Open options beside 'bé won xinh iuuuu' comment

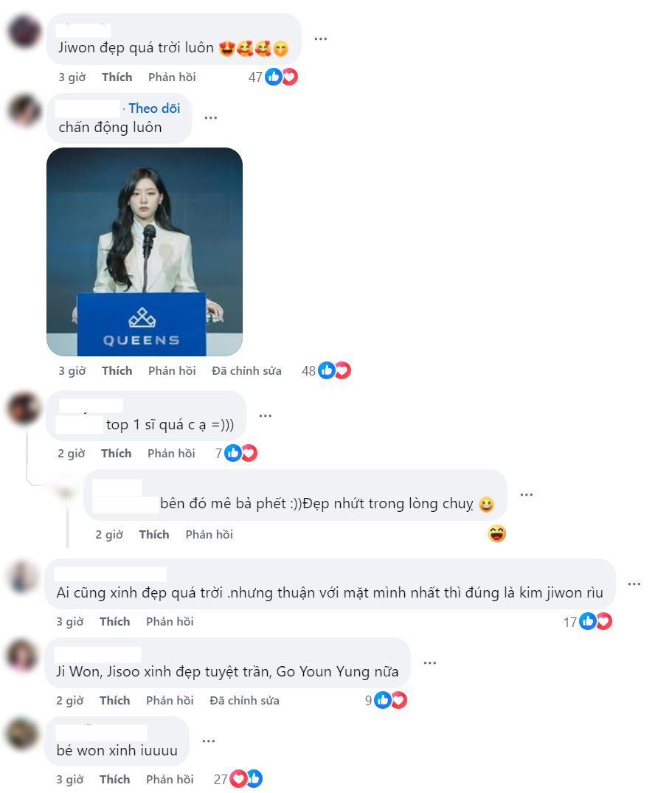(x=208, y=741)
